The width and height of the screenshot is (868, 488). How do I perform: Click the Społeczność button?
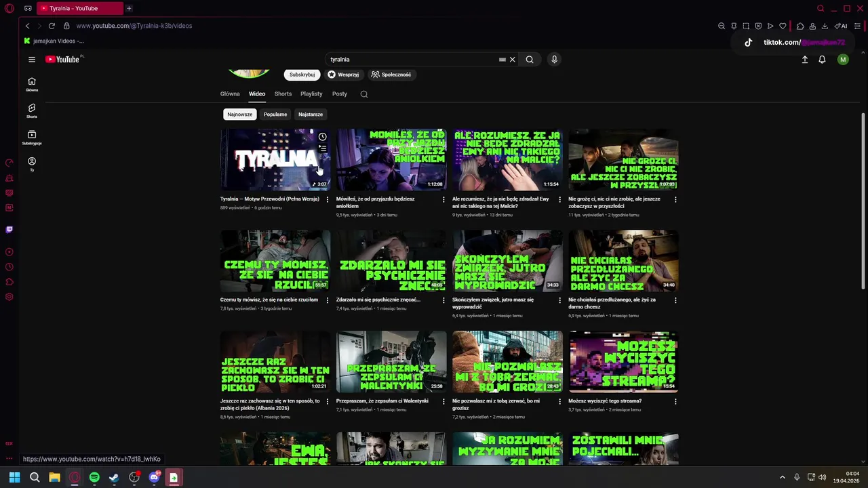point(391,75)
